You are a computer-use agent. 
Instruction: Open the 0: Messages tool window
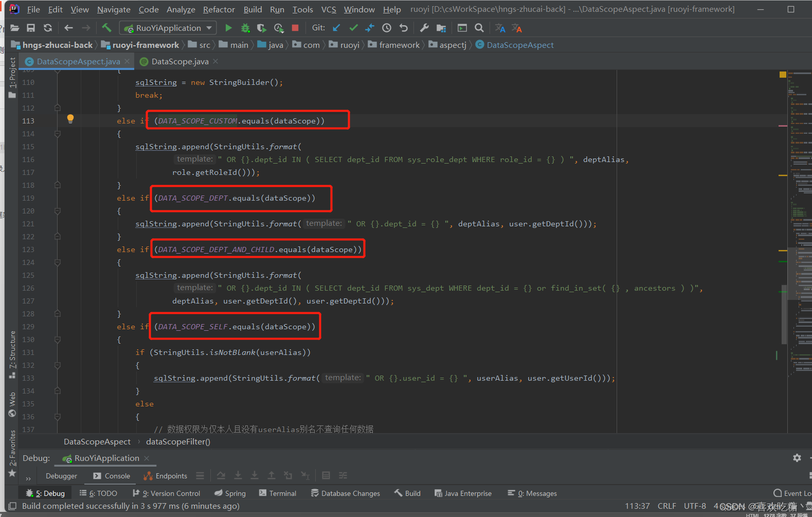pyautogui.click(x=532, y=493)
